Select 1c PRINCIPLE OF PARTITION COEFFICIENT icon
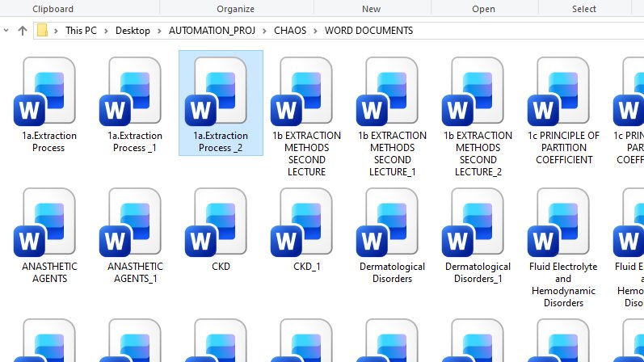 pyautogui.click(x=559, y=91)
